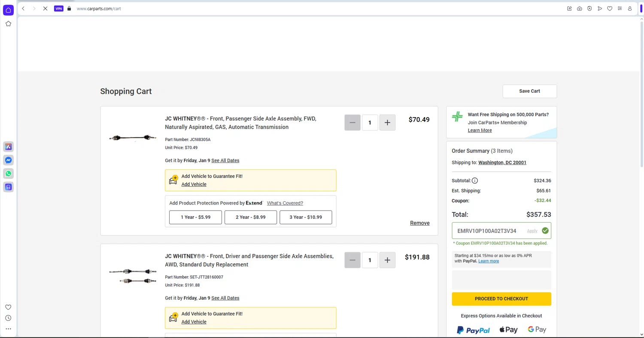Image resolution: width=644 pixels, height=338 pixels.
Task: Click the green CarParts+ plus icon
Action: 458,117
